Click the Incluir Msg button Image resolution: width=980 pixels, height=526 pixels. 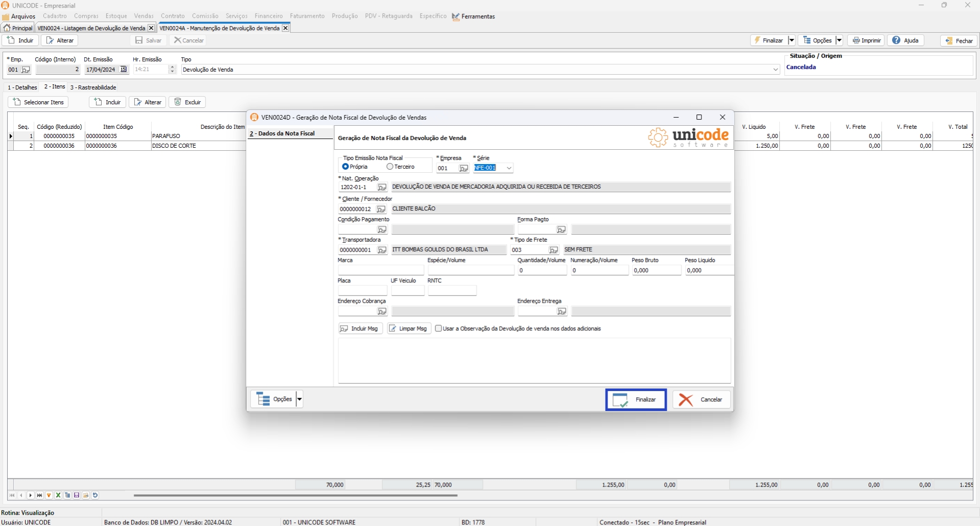coord(360,329)
